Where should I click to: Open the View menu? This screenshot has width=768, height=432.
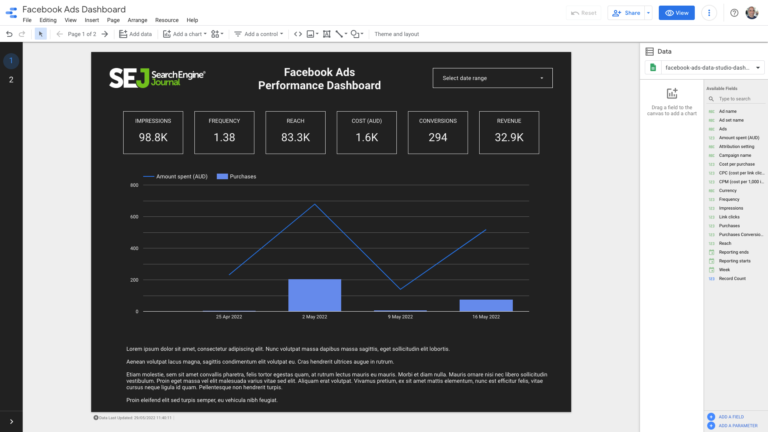point(71,20)
